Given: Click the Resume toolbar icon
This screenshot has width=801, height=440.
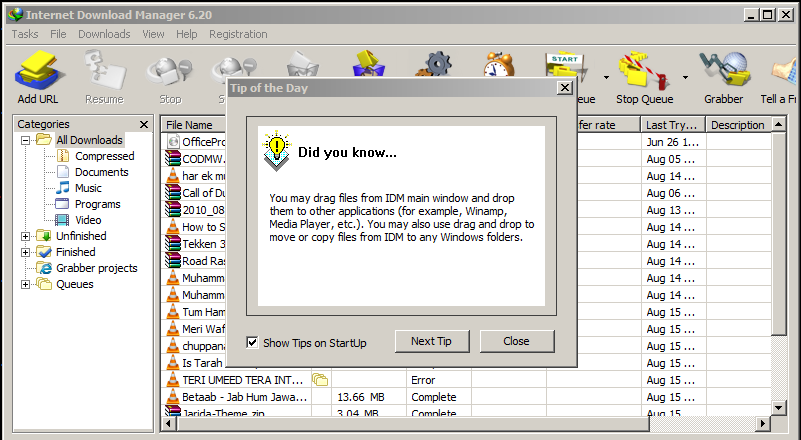Looking at the screenshot, I should point(105,72).
